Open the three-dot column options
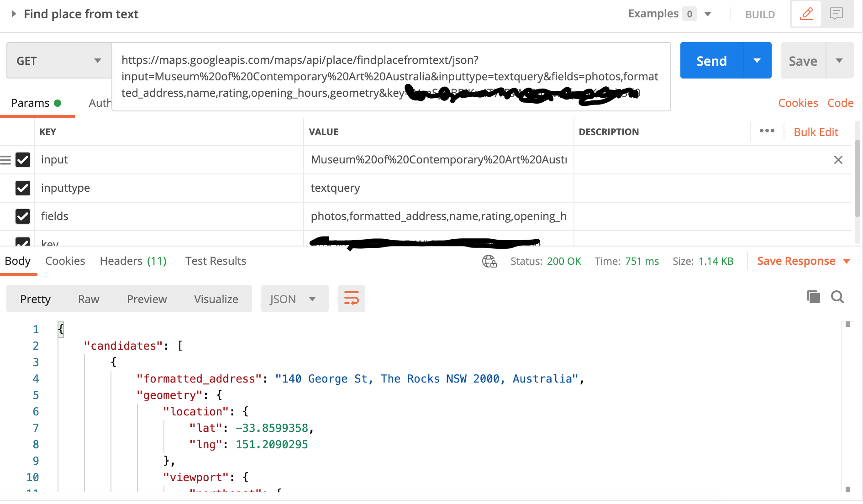 767,131
